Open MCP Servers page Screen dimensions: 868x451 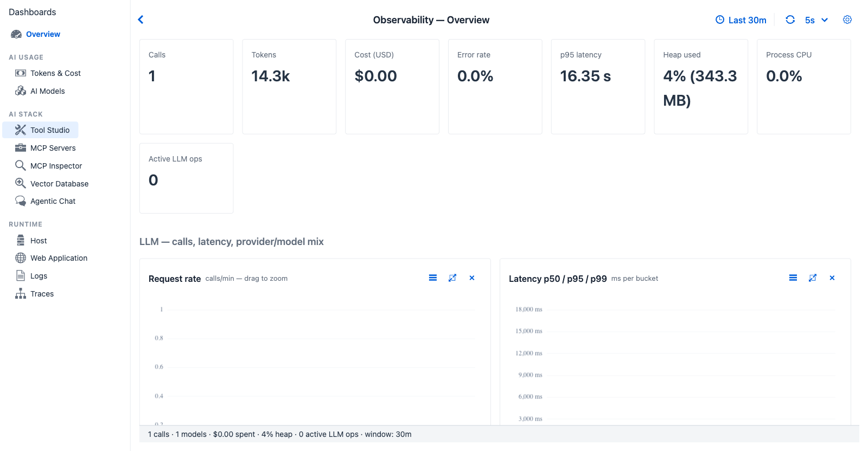pos(53,148)
